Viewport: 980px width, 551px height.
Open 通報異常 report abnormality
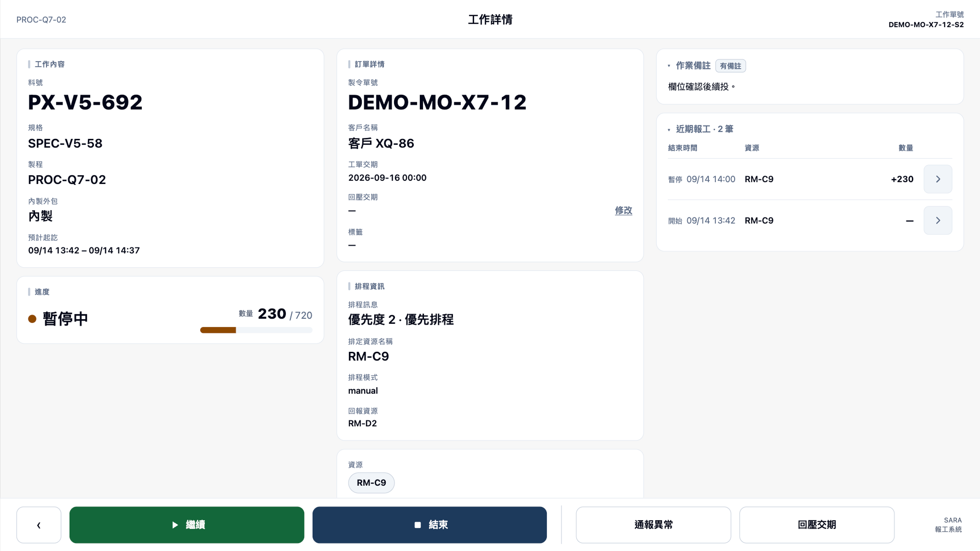pos(653,525)
